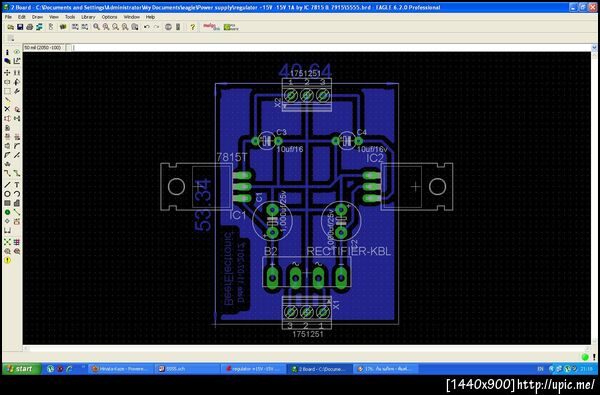
Task: Select the Ripup tool
Action: coord(17,174)
